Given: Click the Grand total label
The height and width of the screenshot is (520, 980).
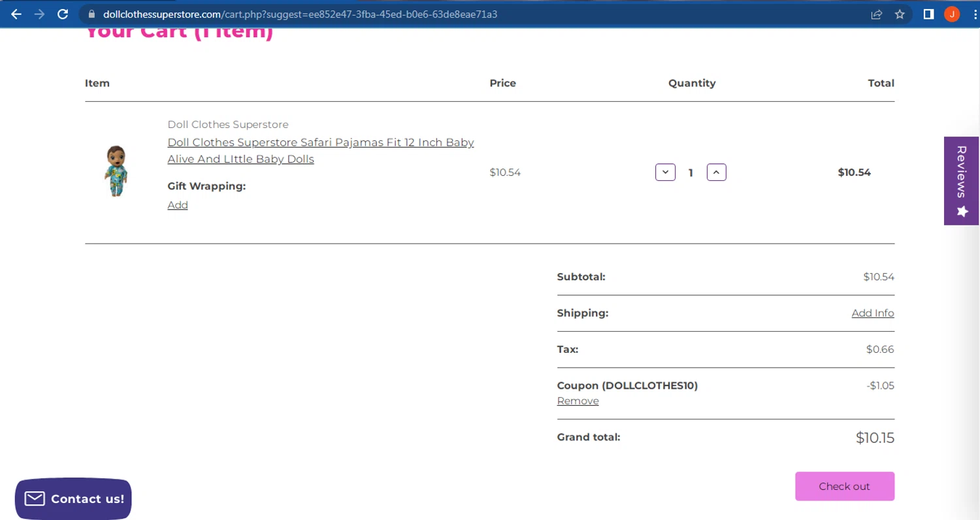Looking at the screenshot, I should click(589, 437).
